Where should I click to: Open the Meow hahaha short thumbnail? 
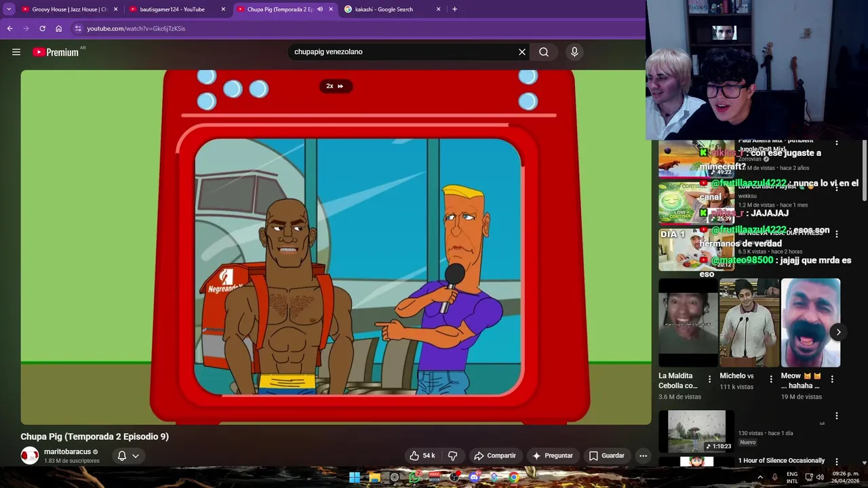click(x=810, y=323)
